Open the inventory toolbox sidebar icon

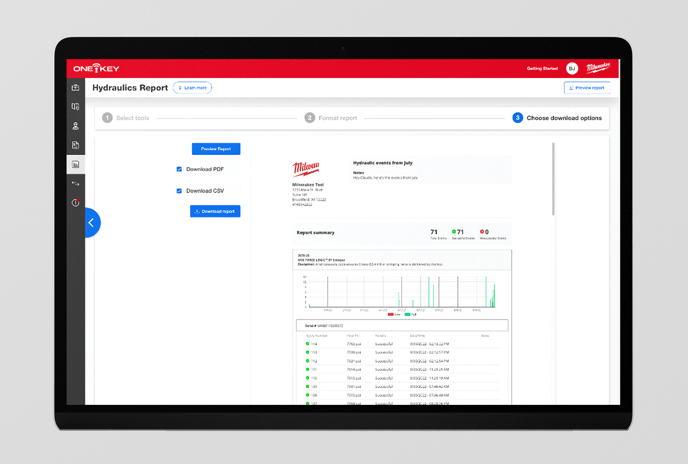75,87
